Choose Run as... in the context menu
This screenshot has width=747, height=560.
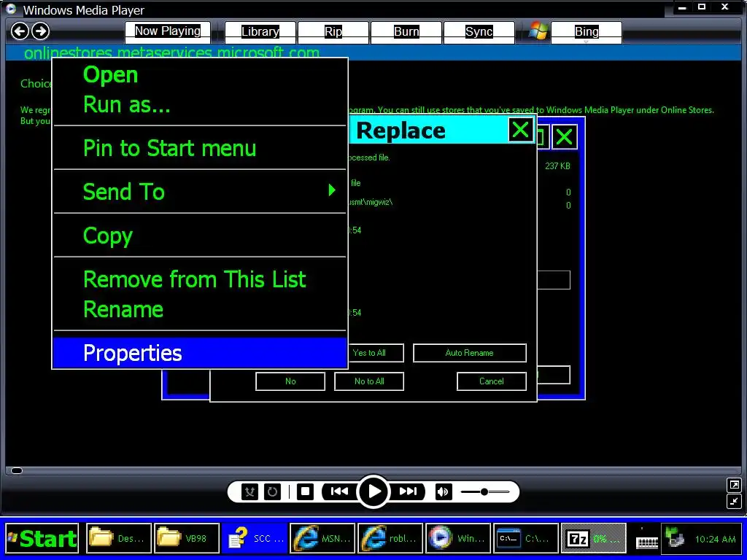pos(200,104)
